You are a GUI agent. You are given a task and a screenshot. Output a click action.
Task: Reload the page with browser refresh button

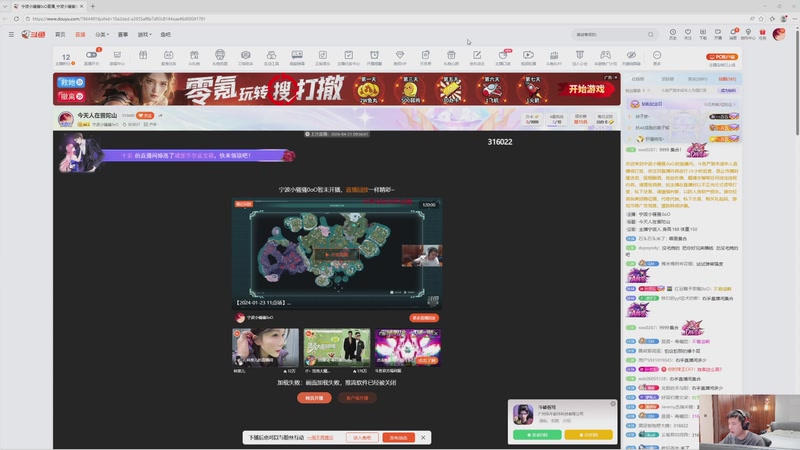(x=16, y=19)
